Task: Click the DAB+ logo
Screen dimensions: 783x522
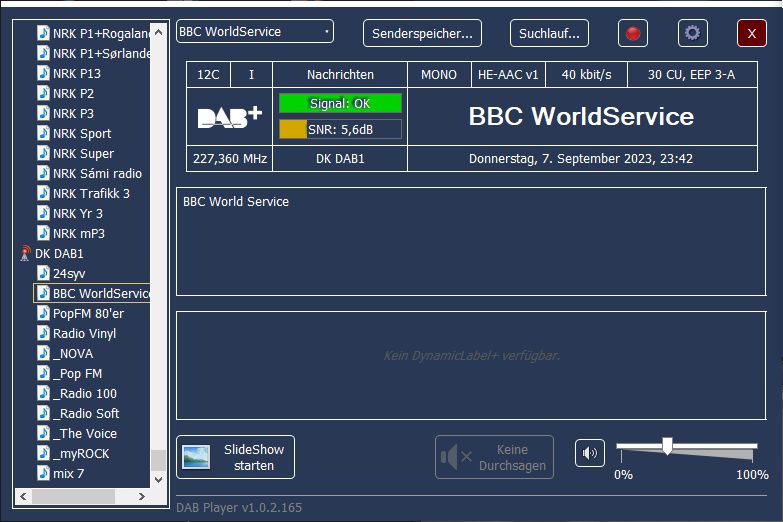Action: pos(230,117)
